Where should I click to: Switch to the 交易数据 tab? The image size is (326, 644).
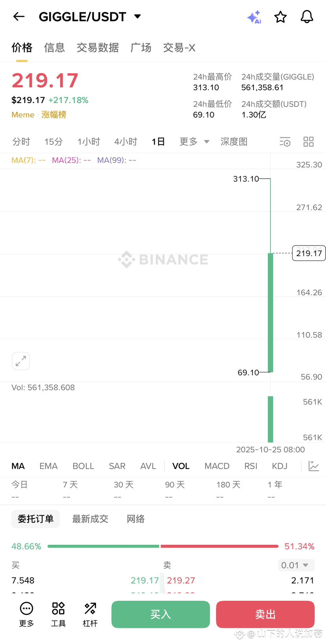(98, 48)
